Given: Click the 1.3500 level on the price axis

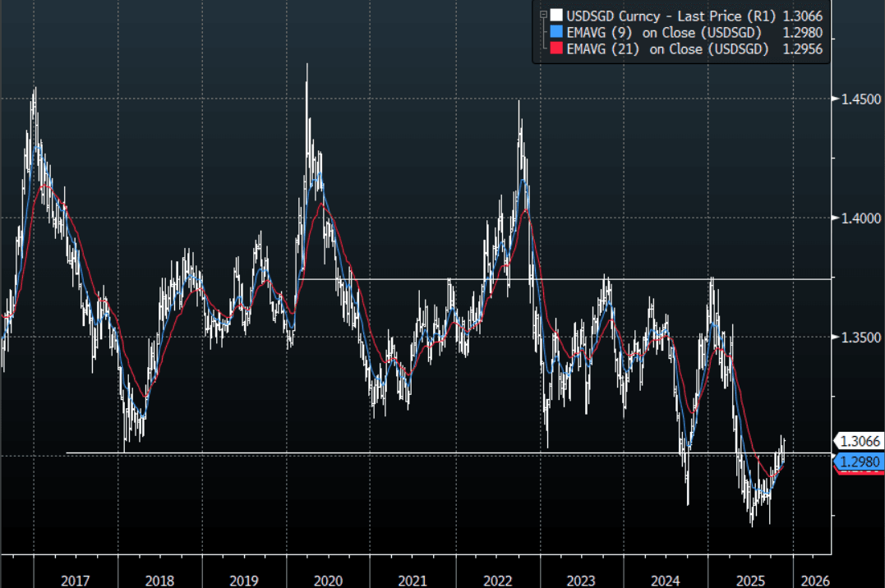Looking at the screenshot, I should tap(860, 337).
